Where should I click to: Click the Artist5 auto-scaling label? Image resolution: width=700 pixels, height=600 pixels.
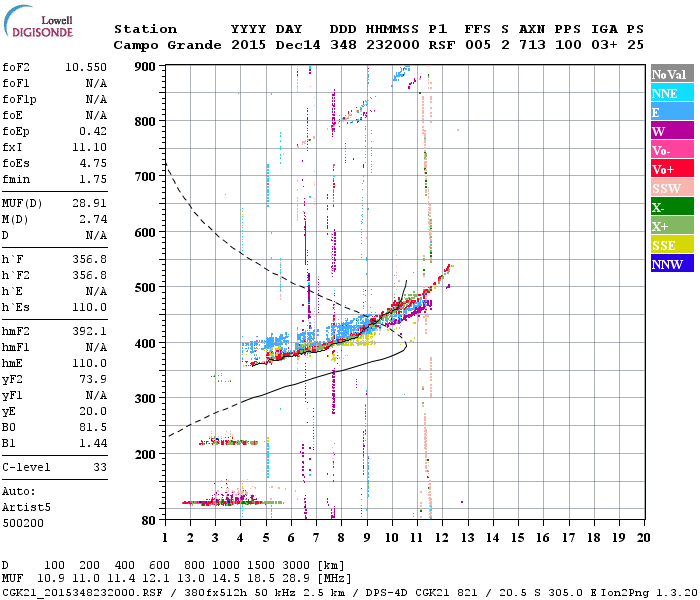coord(26,508)
